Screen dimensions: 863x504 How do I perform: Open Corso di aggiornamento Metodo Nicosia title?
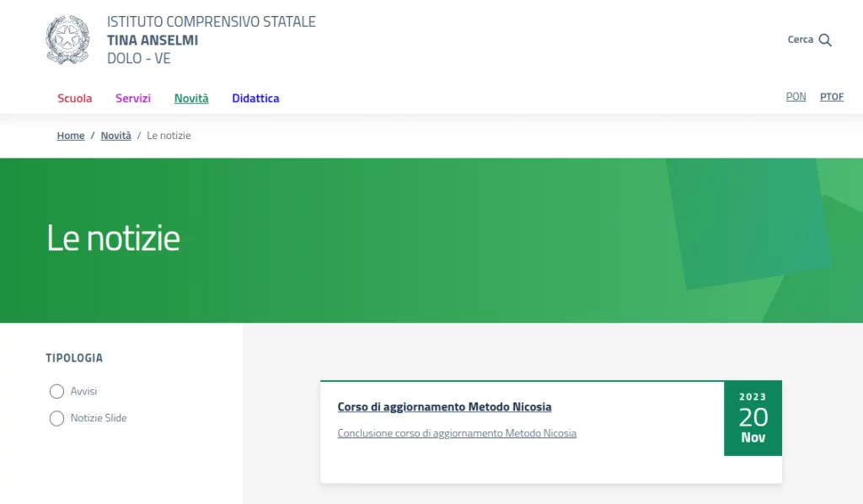(x=444, y=407)
